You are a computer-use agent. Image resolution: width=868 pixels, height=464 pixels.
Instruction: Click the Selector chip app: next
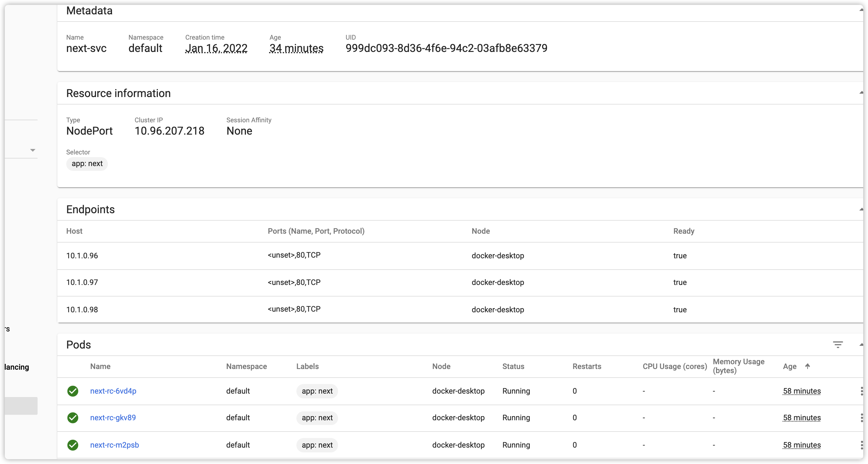coord(87,164)
